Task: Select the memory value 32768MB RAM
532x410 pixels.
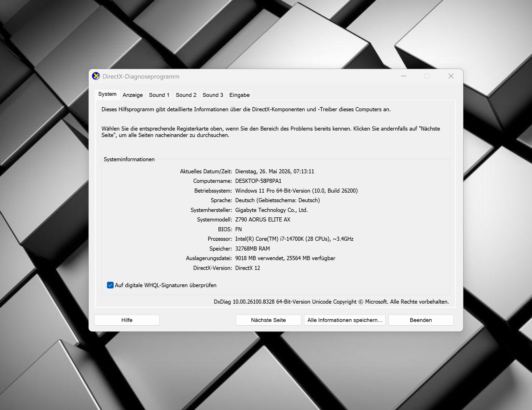Action: [x=253, y=249]
